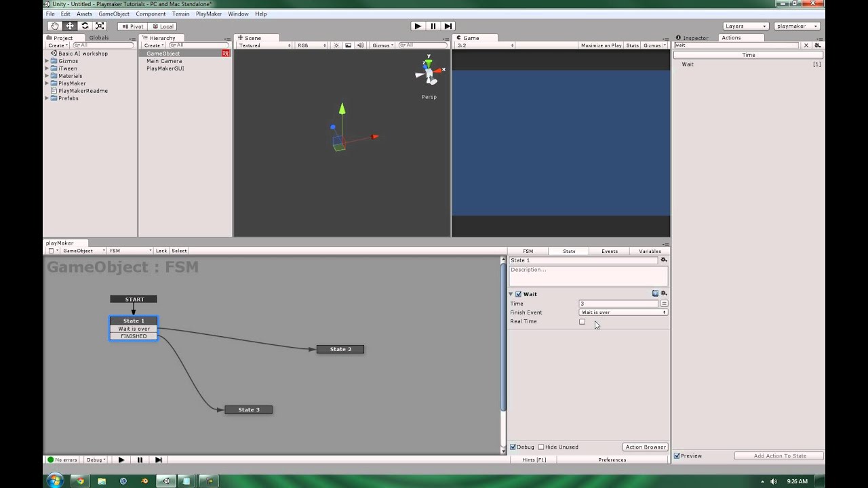Toggle scene lighting sun icon
Viewport: 868px width, 488px height.
pyautogui.click(x=336, y=45)
